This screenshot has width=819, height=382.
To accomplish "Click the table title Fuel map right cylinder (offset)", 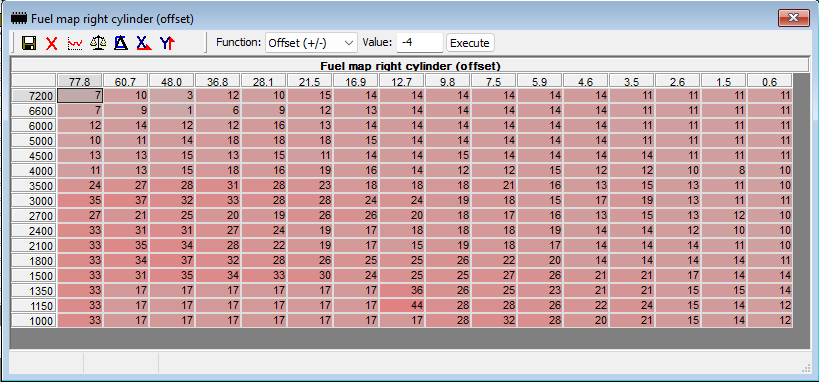I will (x=411, y=66).
